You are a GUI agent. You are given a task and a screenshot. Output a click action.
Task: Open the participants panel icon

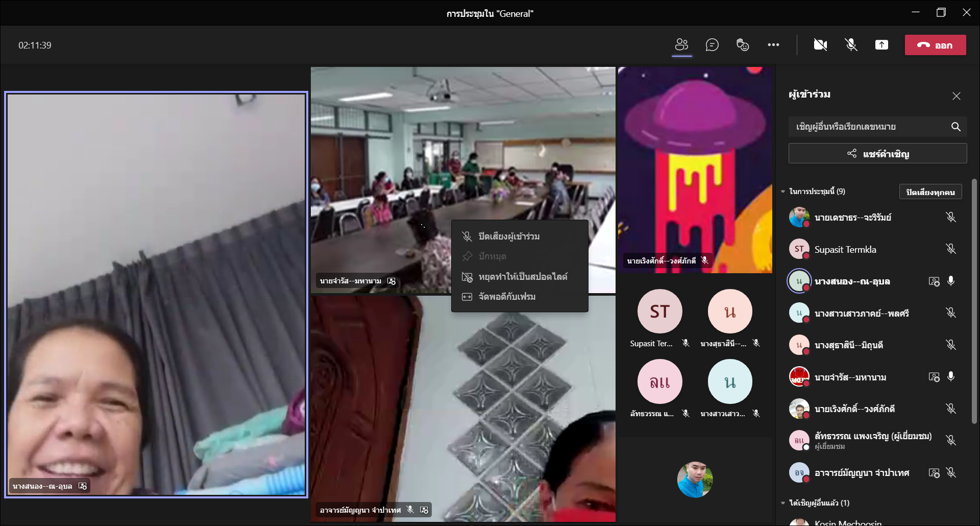pos(681,45)
